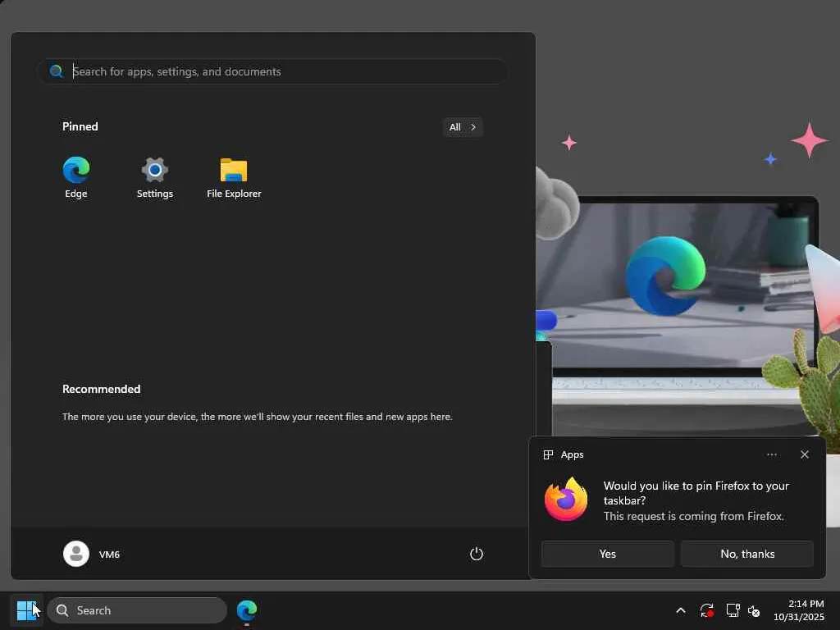The image size is (840, 630).
Task: Click the sync update tray icon
Action: 706,610
